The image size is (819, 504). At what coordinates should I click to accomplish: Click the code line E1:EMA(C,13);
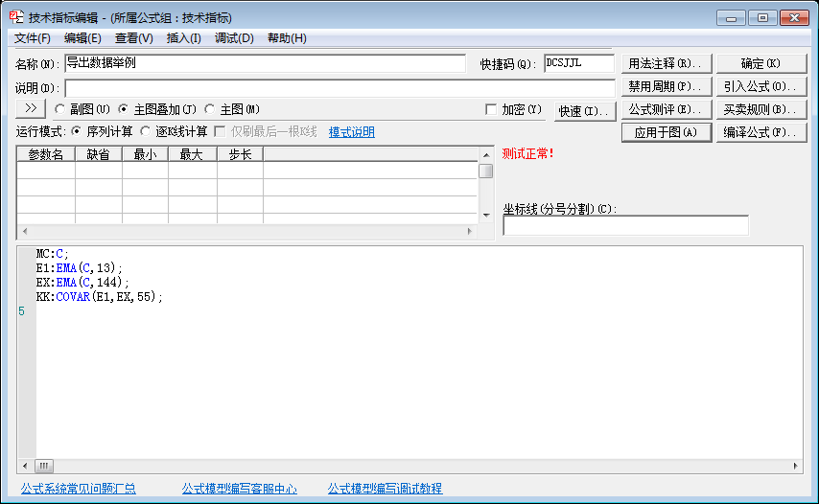coord(79,267)
